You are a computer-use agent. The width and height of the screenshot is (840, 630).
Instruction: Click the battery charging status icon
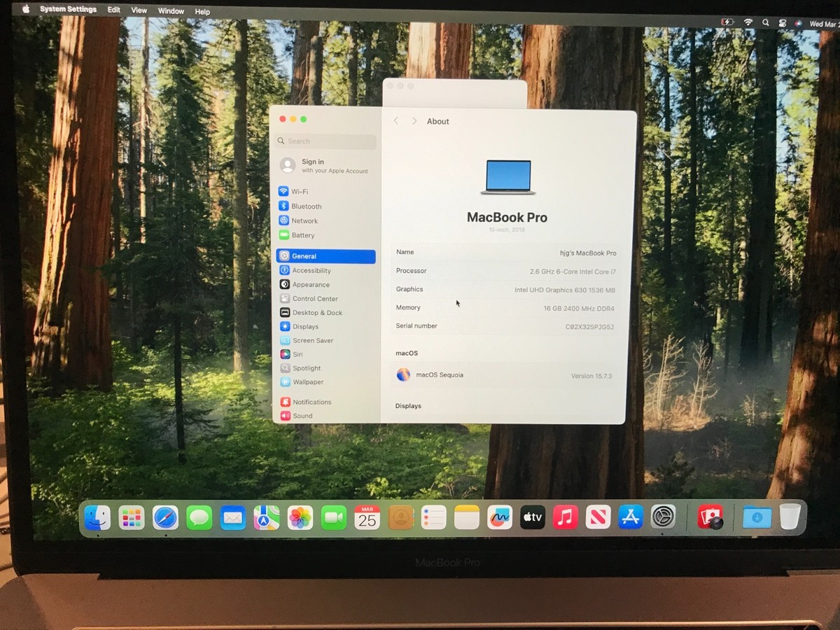tap(728, 22)
